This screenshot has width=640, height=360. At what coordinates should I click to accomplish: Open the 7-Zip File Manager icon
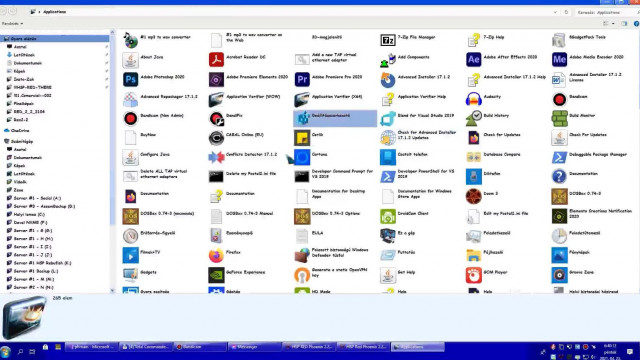pos(388,40)
